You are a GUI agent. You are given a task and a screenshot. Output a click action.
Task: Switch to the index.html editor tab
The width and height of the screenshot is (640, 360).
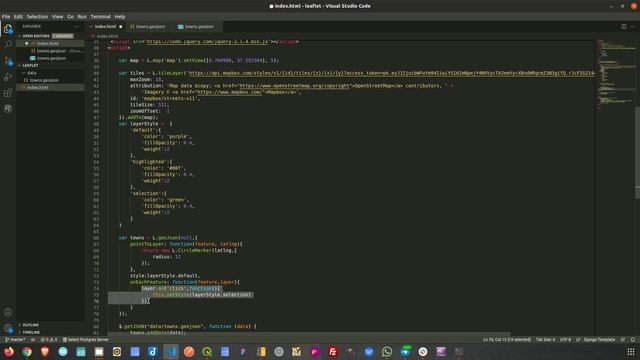coord(106,27)
